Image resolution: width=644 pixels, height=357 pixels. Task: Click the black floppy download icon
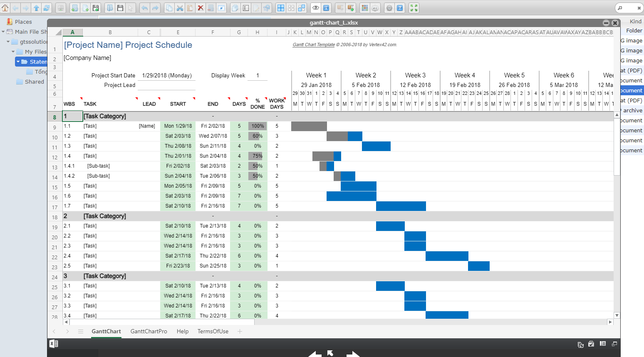[x=120, y=8]
